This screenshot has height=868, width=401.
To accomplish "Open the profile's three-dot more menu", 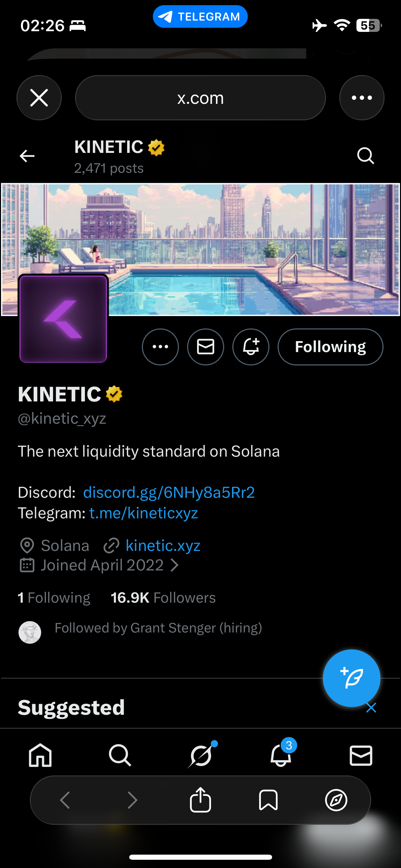I will (x=160, y=347).
